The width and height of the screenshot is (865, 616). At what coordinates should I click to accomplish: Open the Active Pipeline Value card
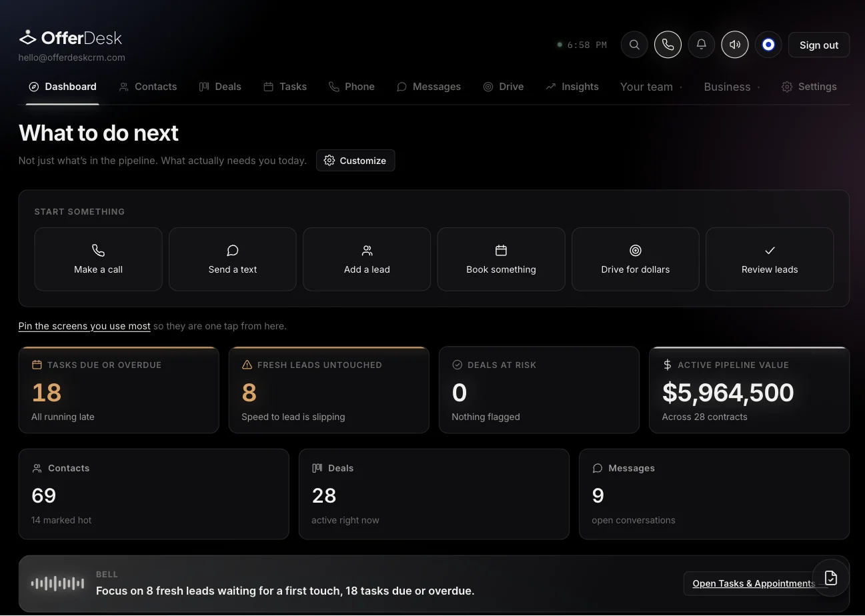749,390
